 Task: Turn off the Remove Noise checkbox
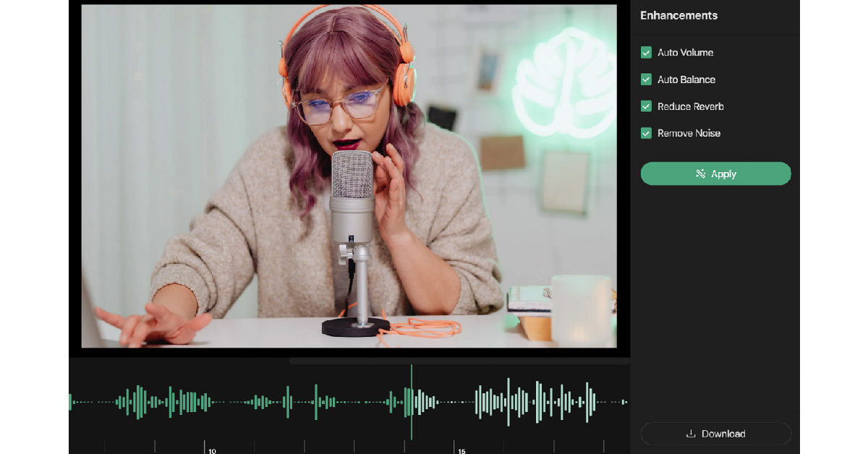(x=646, y=133)
